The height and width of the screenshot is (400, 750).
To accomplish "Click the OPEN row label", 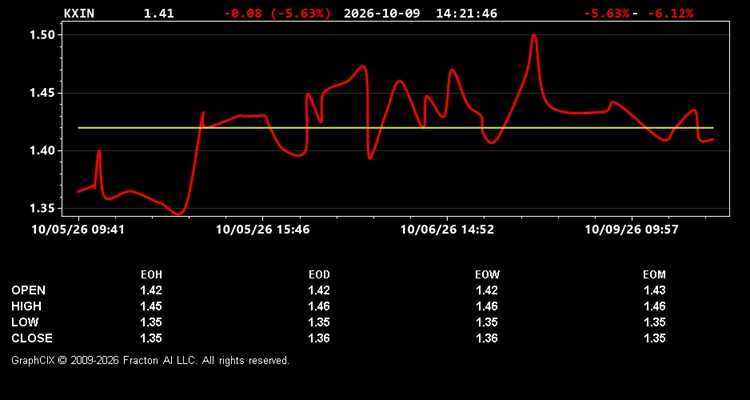I will pyautogui.click(x=28, y=290).
